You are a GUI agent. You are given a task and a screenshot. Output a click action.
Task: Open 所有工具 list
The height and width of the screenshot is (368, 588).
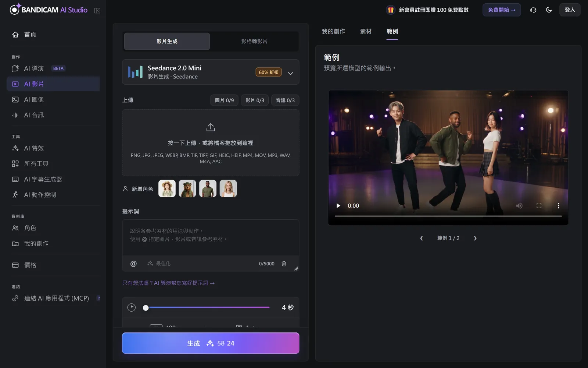pos(53,164)
